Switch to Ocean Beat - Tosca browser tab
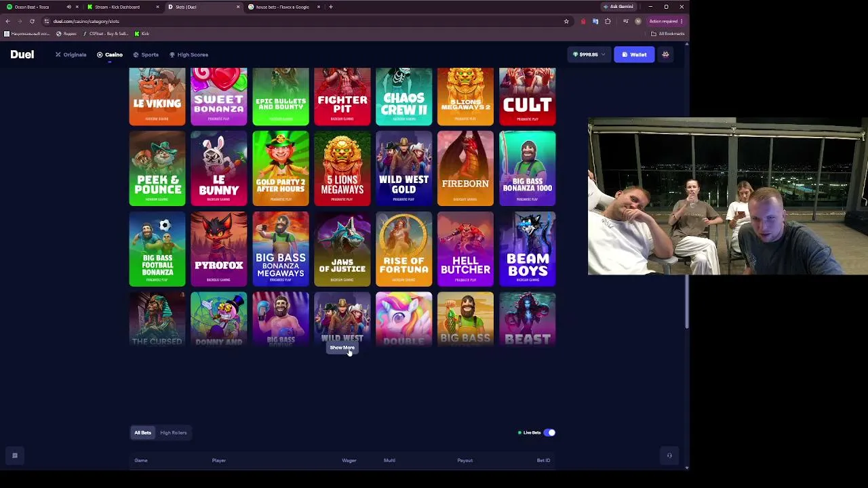 [x=41, y=7]
